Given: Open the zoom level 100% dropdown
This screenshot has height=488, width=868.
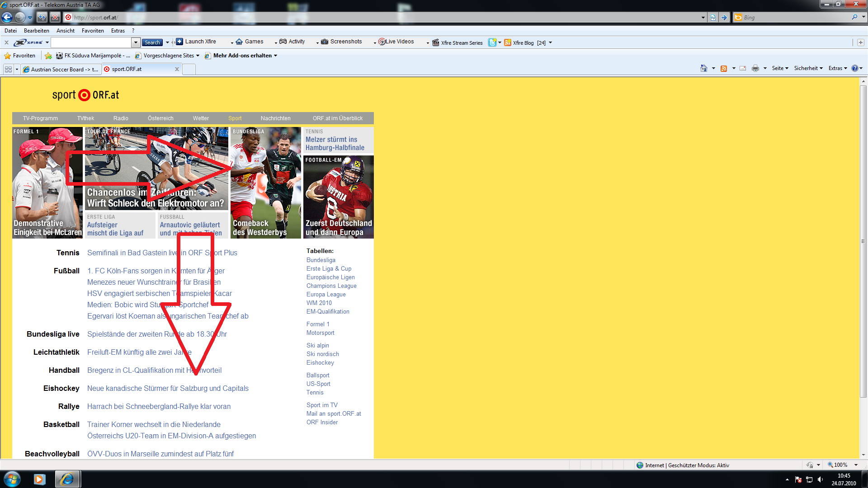Looking at the screenshot, I should click(x=856, y=465).
